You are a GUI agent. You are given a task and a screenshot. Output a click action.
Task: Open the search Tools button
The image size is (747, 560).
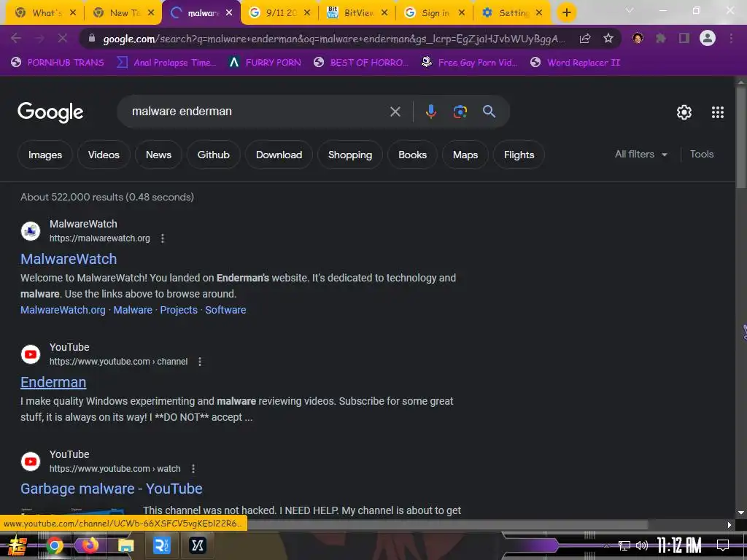(701, 155)
